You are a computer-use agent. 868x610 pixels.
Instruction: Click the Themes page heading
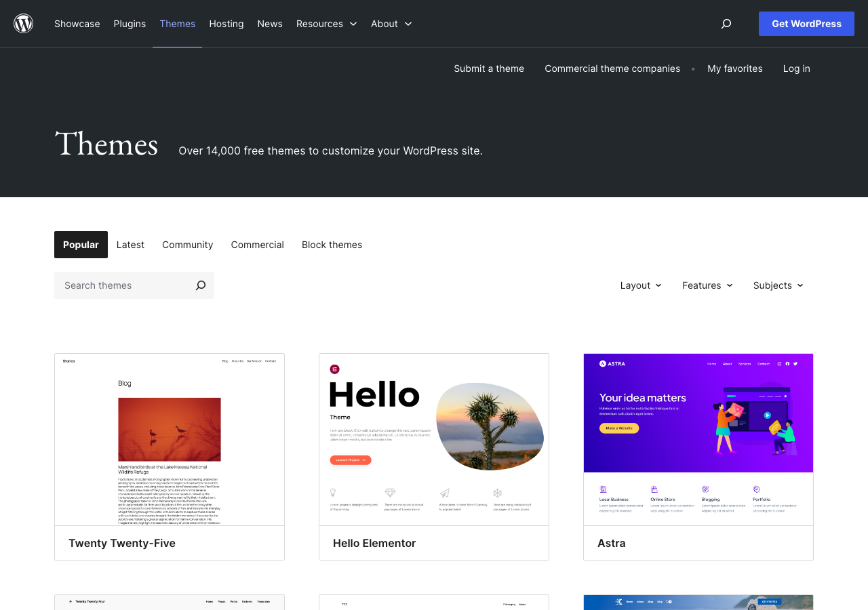point(106,144)
